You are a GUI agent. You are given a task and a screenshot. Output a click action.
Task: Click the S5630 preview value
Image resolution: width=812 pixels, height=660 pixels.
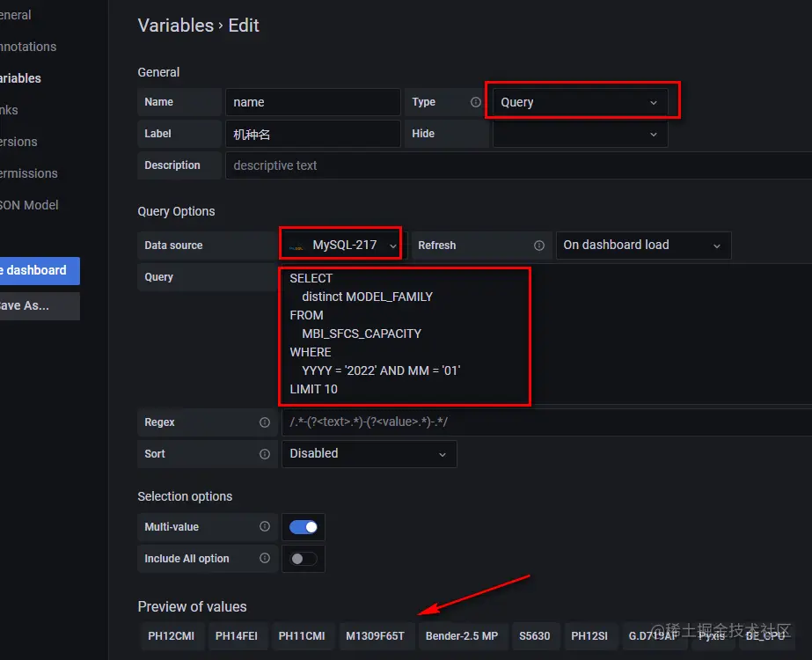[x=535, y=635]
